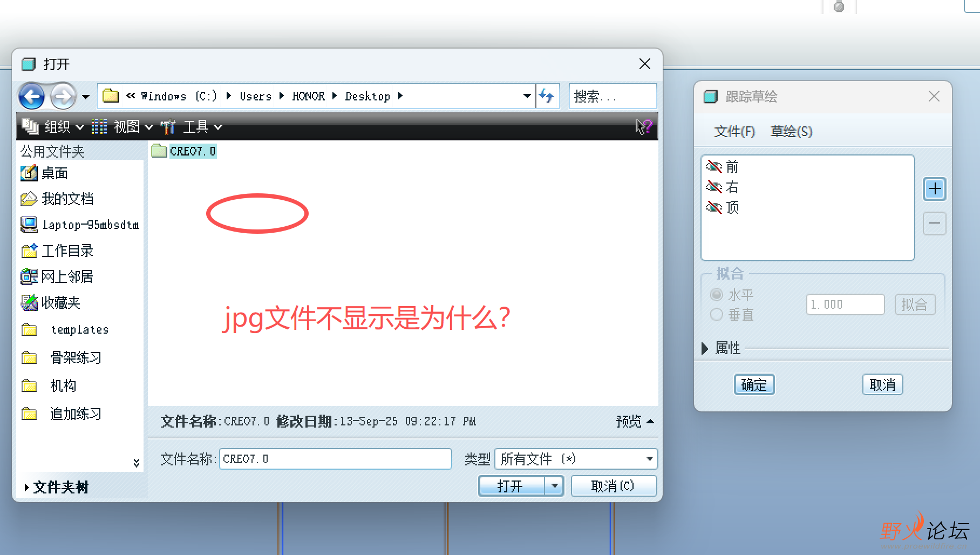Image resolution: width=980 pixels, height=555 pixels.
Task: Click the 打开 button
Action: click(511, 486)
